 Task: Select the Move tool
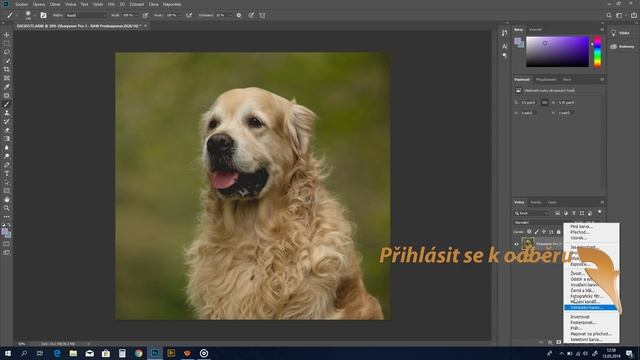7,35
